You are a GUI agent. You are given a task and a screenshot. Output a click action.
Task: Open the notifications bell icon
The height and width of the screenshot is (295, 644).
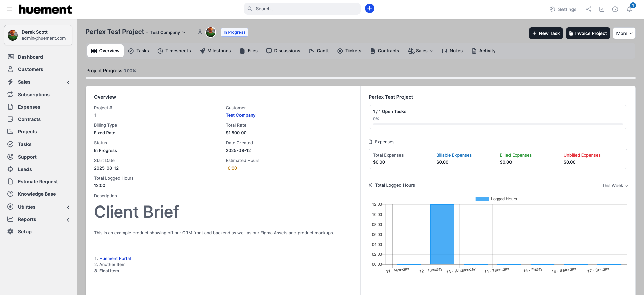coord(629,9)
